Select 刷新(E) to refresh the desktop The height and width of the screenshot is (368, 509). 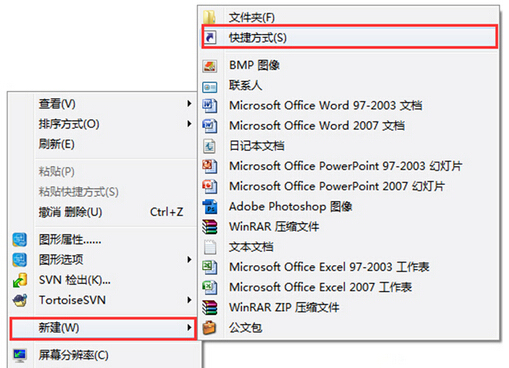pyautogui.click(x=103, y=144)
